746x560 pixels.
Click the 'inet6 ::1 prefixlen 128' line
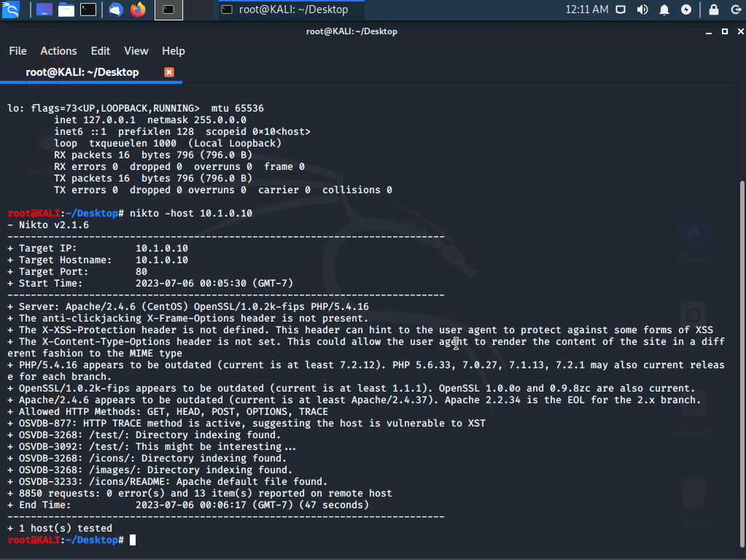coord(182,132)
